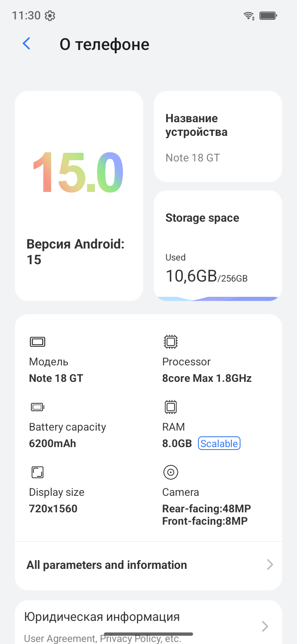Tap the Wi-Fi status icon
This screenshot has width=297, height=644.
point(249,16)
